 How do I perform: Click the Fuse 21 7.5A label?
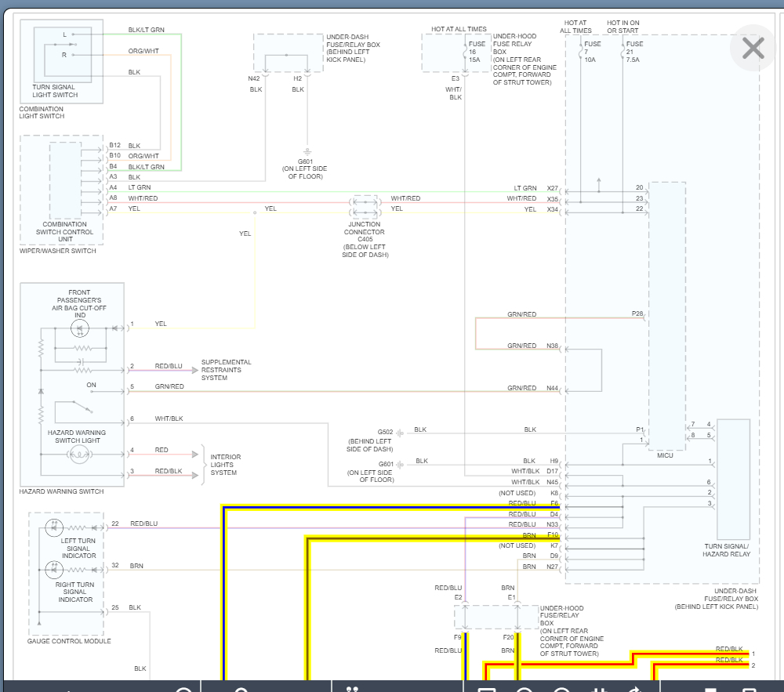[634, 52]
